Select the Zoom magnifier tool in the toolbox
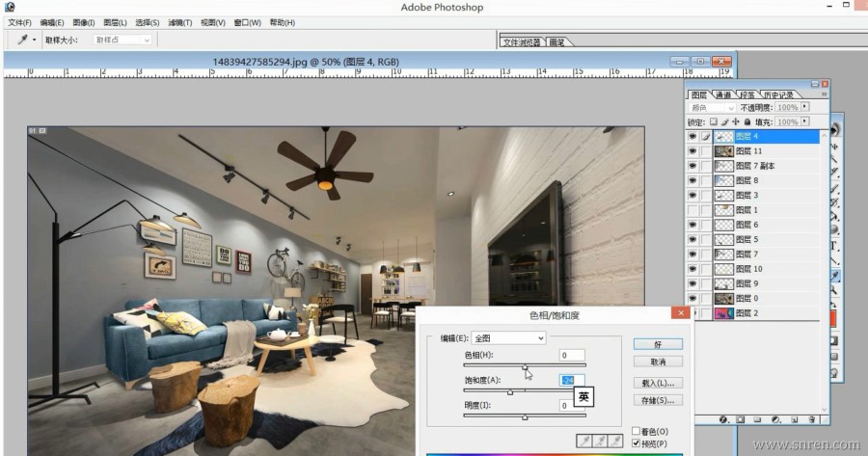 pos(834,289)
